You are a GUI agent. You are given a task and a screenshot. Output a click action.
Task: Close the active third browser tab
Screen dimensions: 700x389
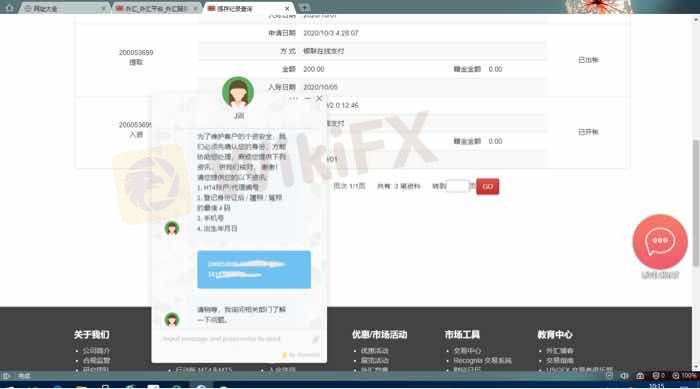coord(287,8)
